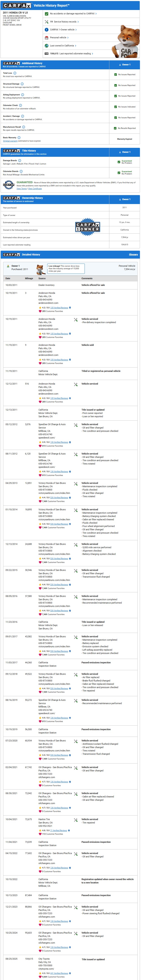The width and height of the screenshot is (141, 980).
Task: Click the CARFAX logo in the top header
Action: coord(17,6)
